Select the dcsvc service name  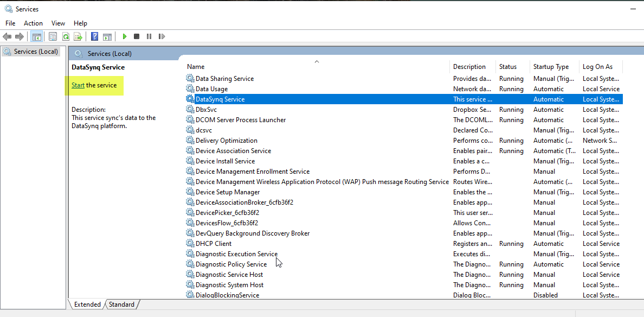204,130
